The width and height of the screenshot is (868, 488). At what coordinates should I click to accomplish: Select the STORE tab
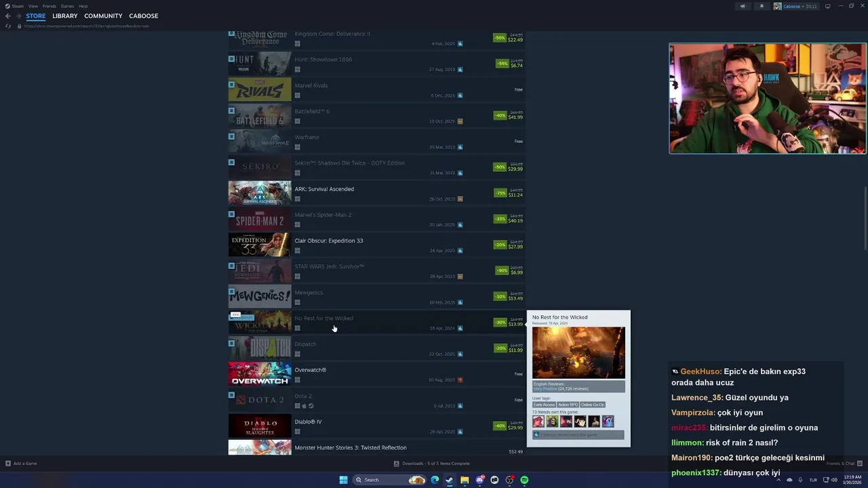[x=36, y=16]
